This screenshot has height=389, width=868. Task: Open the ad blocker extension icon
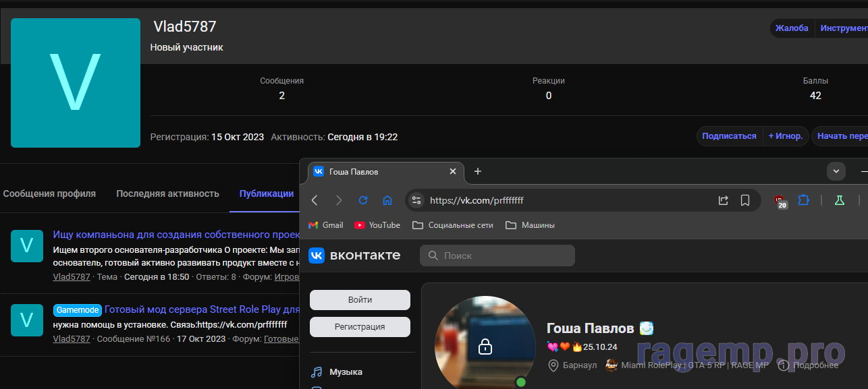pyautogui.click(x=780, y=200)
